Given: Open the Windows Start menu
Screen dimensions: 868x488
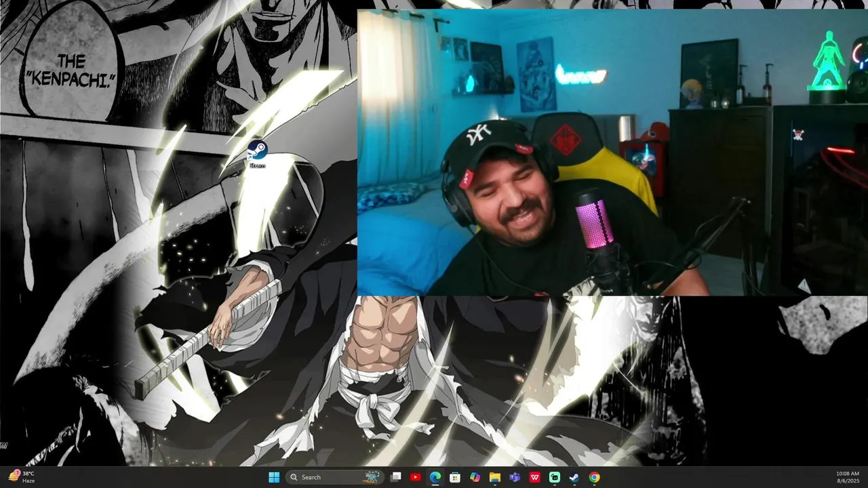Looking at the screenshot, I should click(x=274, y=477).
